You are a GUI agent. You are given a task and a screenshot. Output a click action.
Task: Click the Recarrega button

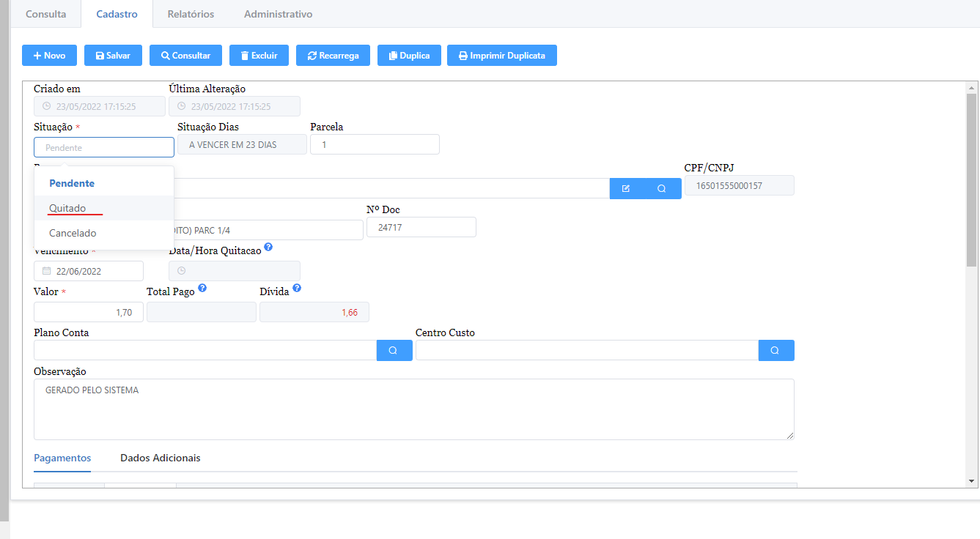point(333,56)
